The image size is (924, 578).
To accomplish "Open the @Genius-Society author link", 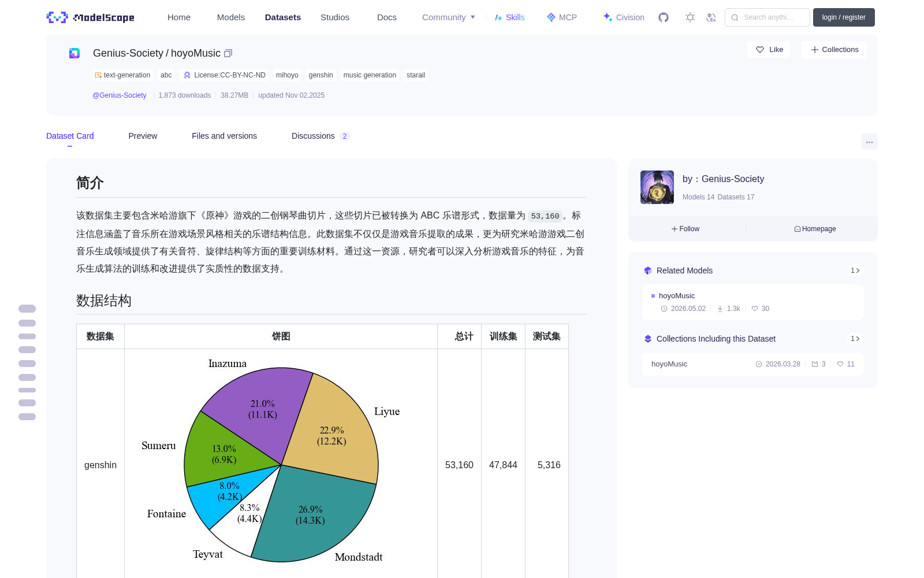I will (x=120, y=95).
